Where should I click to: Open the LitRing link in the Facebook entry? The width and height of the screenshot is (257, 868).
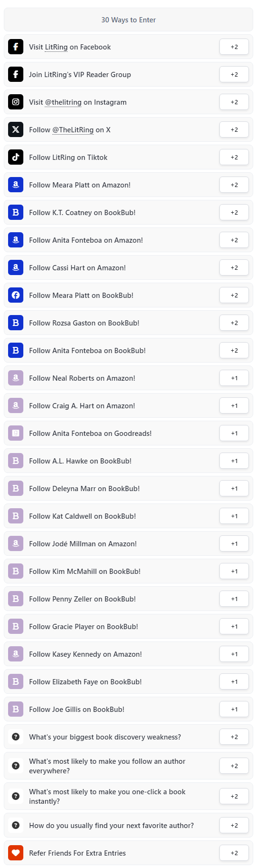point(56,47)
